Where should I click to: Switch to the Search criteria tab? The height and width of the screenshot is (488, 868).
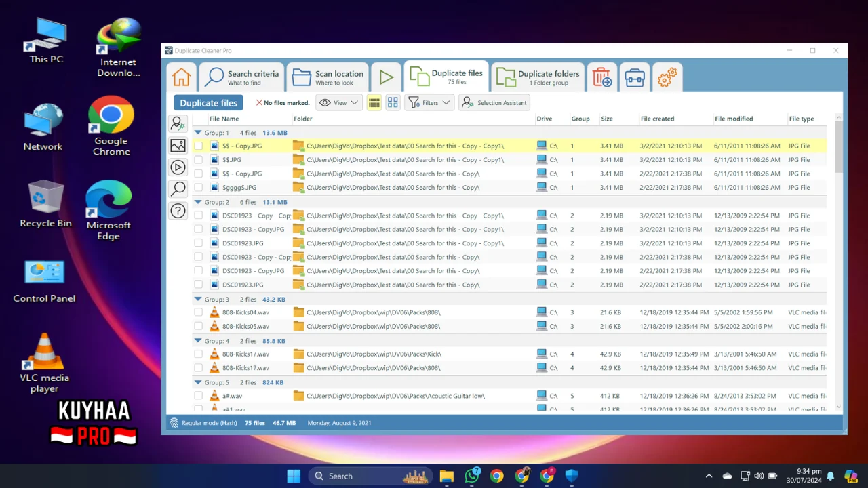pos(242,77)
